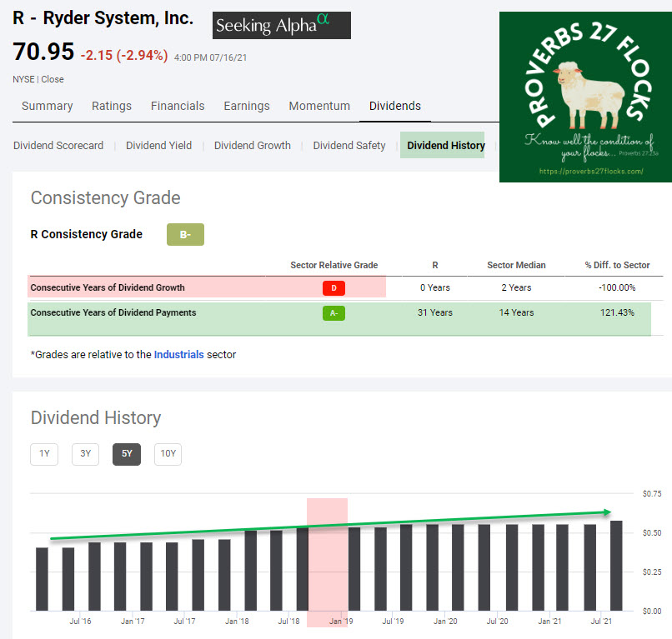Switch chart range to 3Y
672x639 pixels.
point(85,454)
